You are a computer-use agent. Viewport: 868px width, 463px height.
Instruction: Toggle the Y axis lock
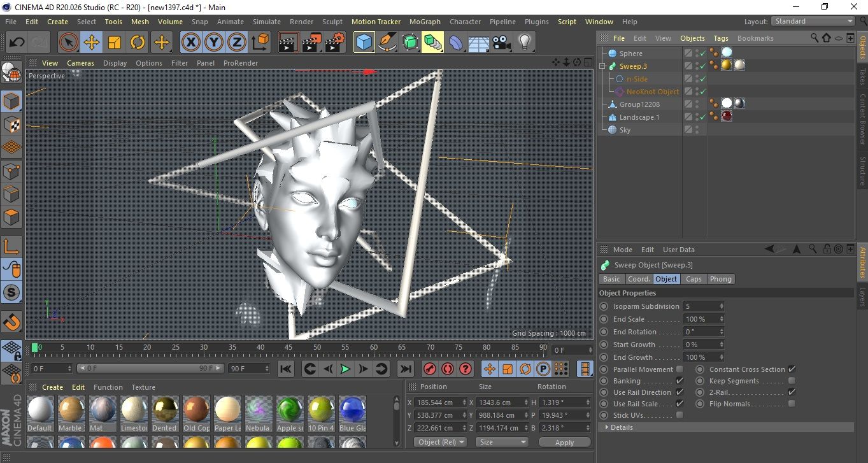[214, 43]
